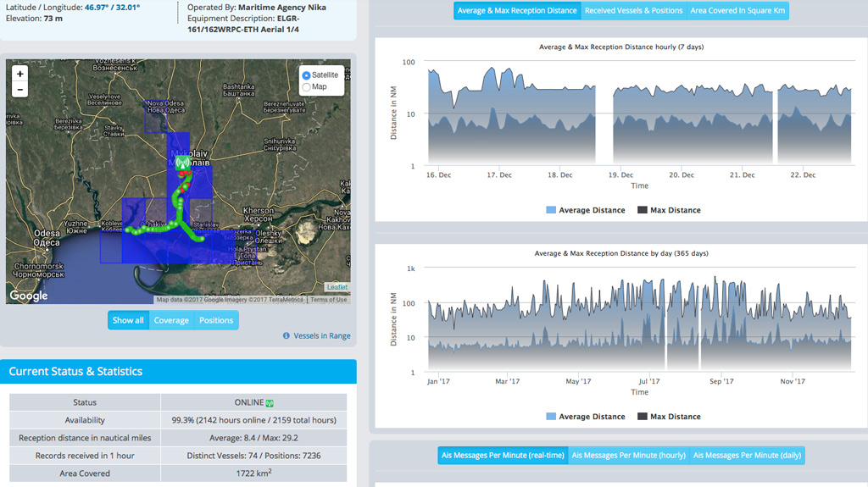868x487 pixels.
Task: Zoom in on the map
Action: pyautogui.click(x=20, y=74)
